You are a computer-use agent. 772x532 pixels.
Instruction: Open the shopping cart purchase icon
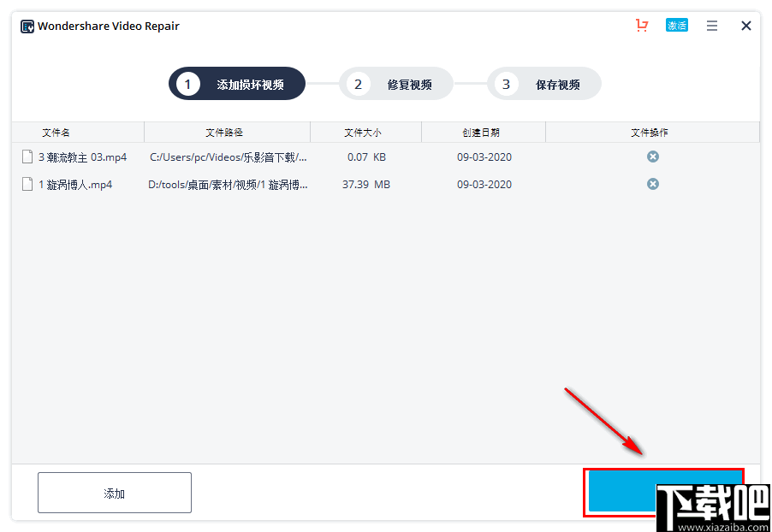coord(642,26)
